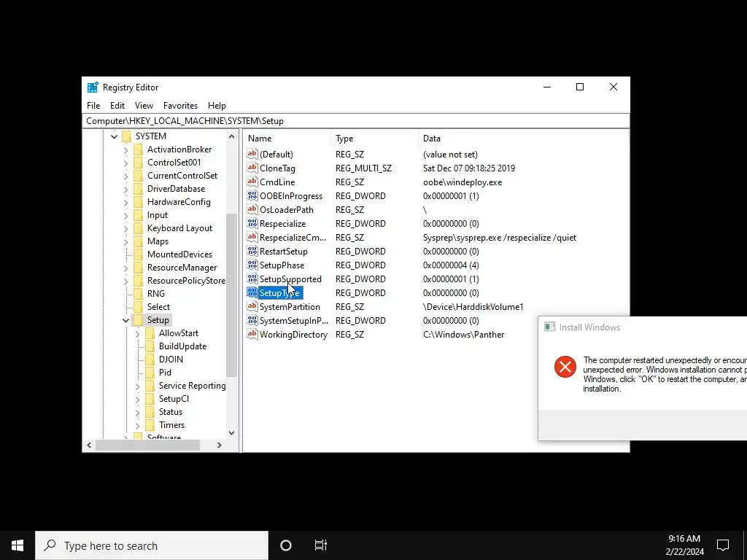Select the ResourceManager key
This screenshot has width=747, height=560.
182,268
